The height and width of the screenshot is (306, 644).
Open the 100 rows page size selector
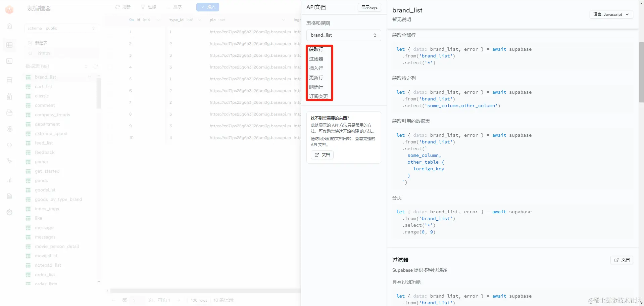(x=199, y=300)
